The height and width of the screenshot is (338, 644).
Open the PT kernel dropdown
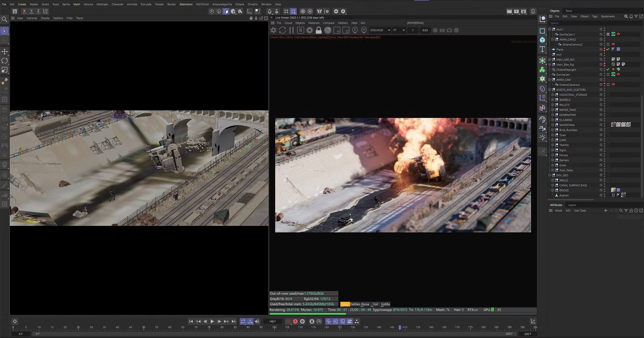coord(399,30)
